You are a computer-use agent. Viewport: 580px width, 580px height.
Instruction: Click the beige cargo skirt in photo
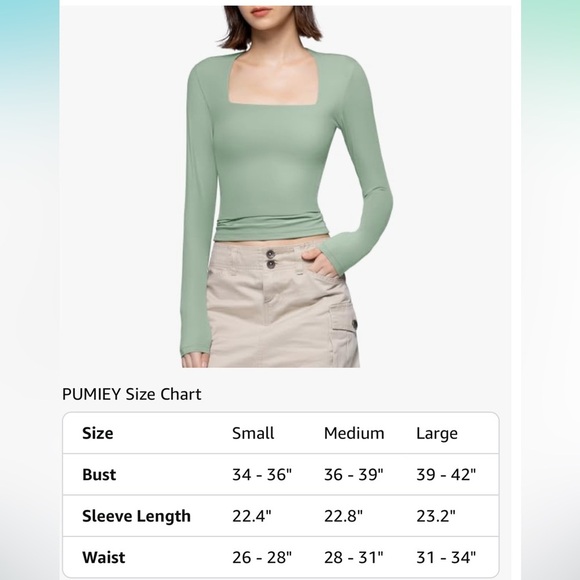click(283, 305)
